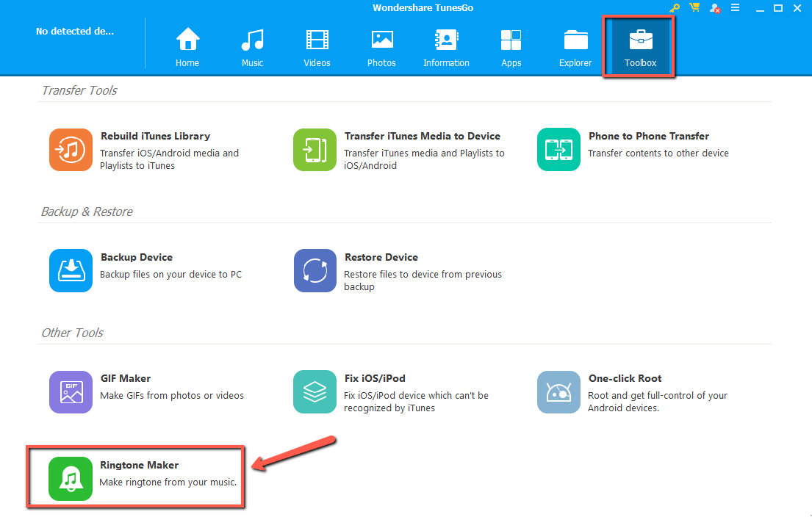Open the Photos tab

coord(381,48)
